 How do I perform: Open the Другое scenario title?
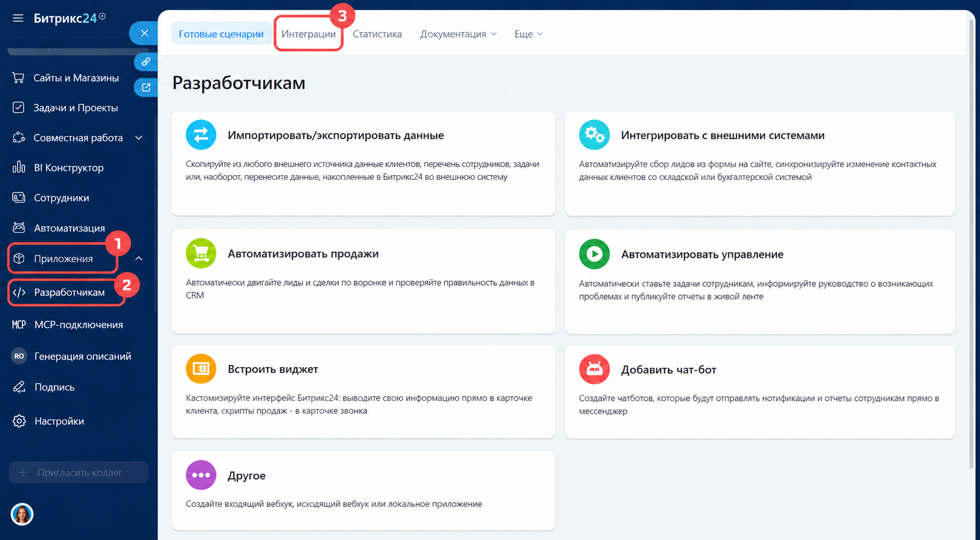tap(247, 476)
